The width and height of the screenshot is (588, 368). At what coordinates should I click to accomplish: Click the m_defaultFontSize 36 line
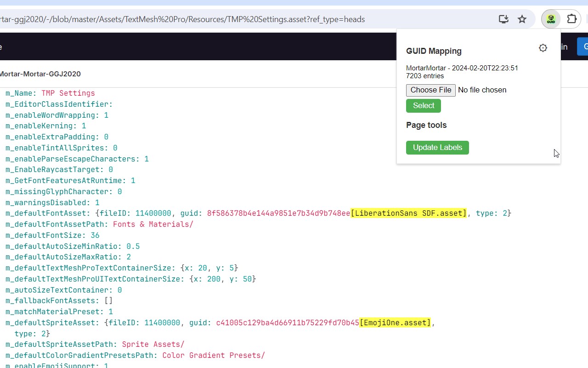52,236
